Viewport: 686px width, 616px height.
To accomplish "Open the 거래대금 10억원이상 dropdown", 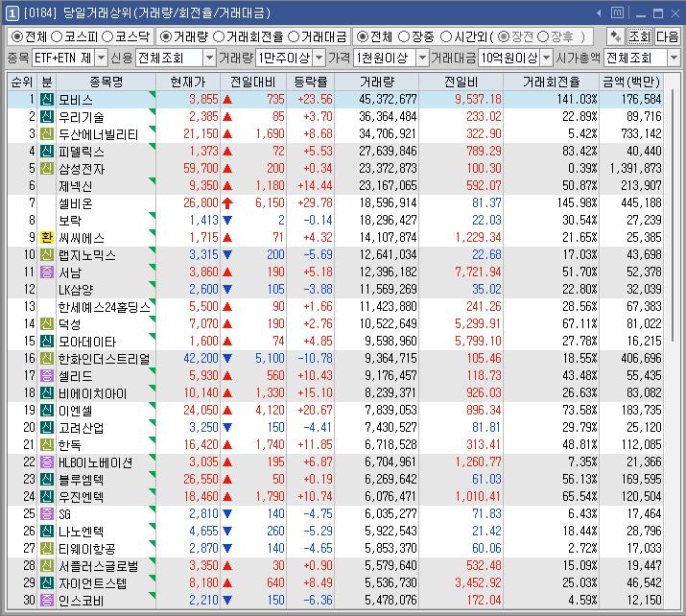I will coord(547,58).
